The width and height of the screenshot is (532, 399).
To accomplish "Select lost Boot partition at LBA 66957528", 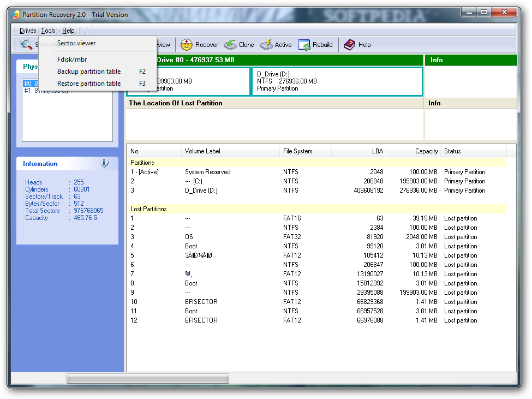I will coord(317,311).
